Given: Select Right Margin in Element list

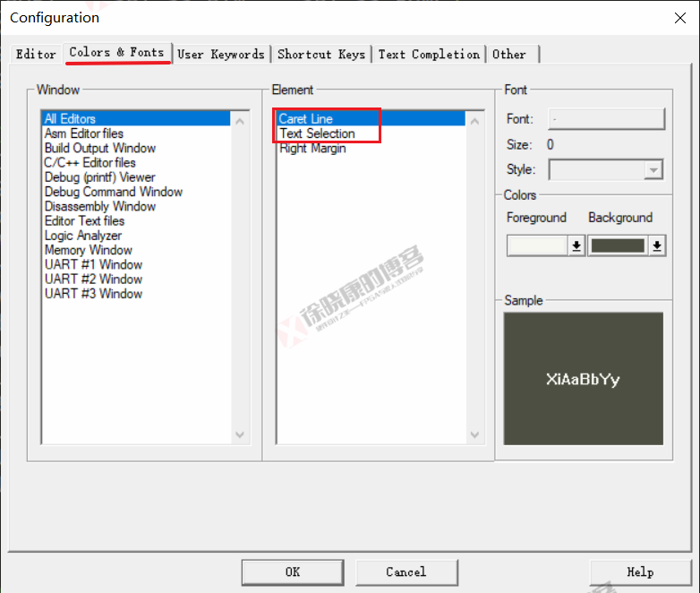Looking at the screenshot, I should pyautogui.click(x=312, y=149).
